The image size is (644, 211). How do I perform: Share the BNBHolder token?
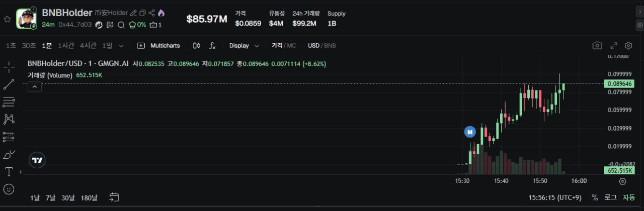coord(151,13)
